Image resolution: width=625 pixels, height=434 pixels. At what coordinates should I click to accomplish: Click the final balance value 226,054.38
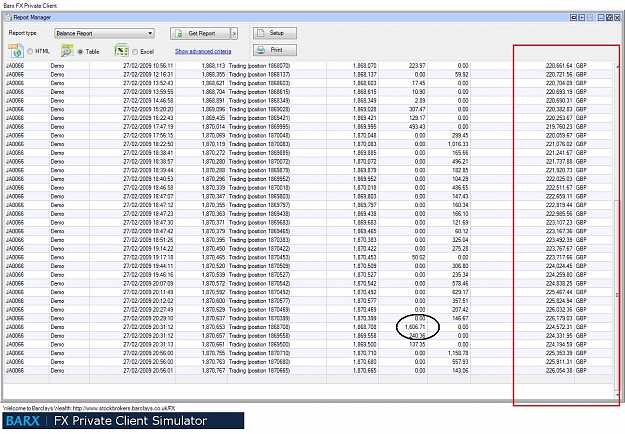(x=559, y=371)
